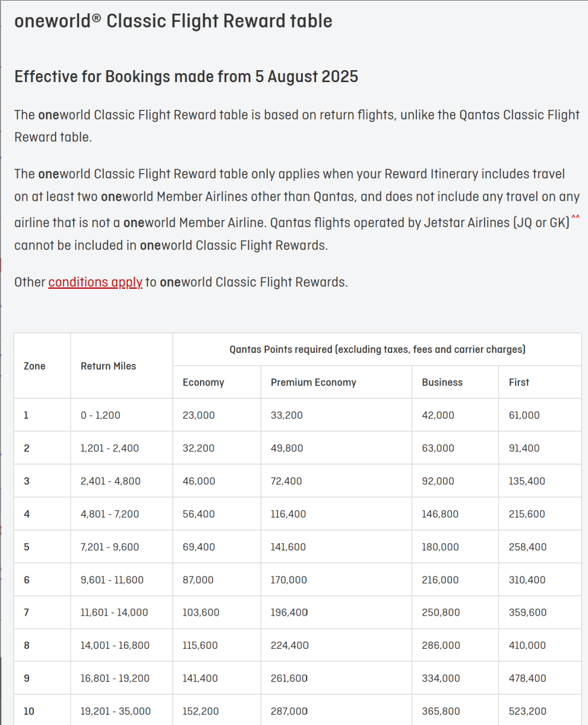This screenshot has width=588, height=725.
Task: Select the Zone 7 Economy value 103,600
Action: point(201,613)
